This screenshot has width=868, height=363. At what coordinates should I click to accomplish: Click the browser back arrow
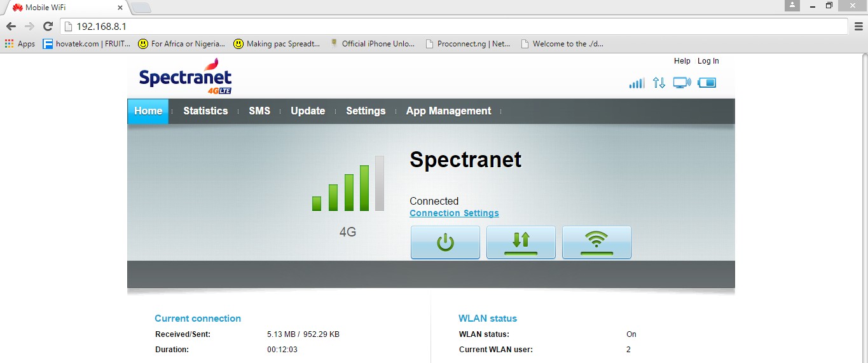click(11, 26)
